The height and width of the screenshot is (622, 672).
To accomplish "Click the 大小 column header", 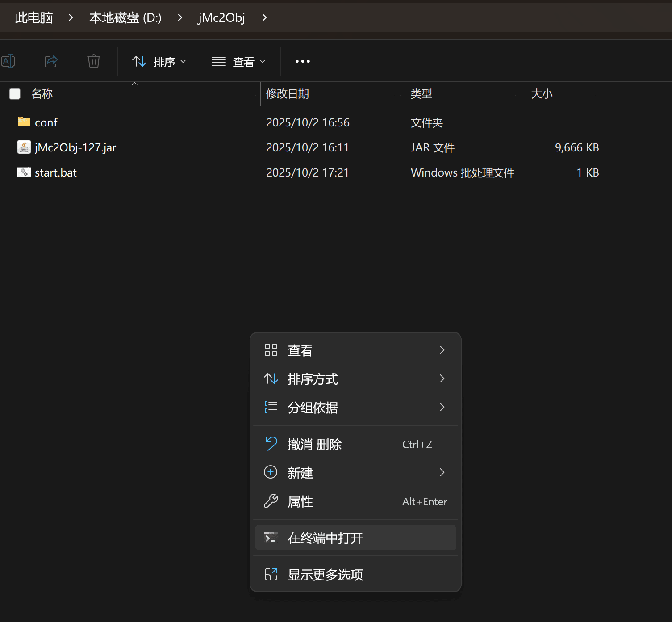I will pos(542,94).
